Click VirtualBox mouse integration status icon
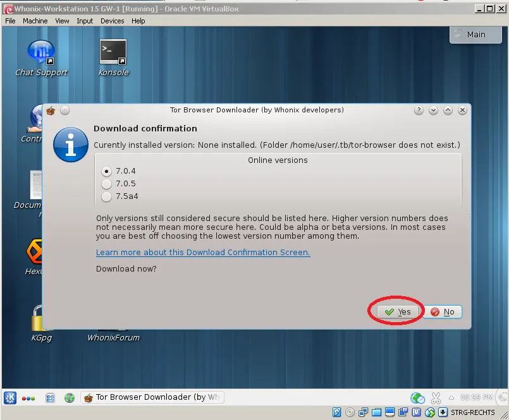This screenshot has width=509, height=420. pos(430,412)
